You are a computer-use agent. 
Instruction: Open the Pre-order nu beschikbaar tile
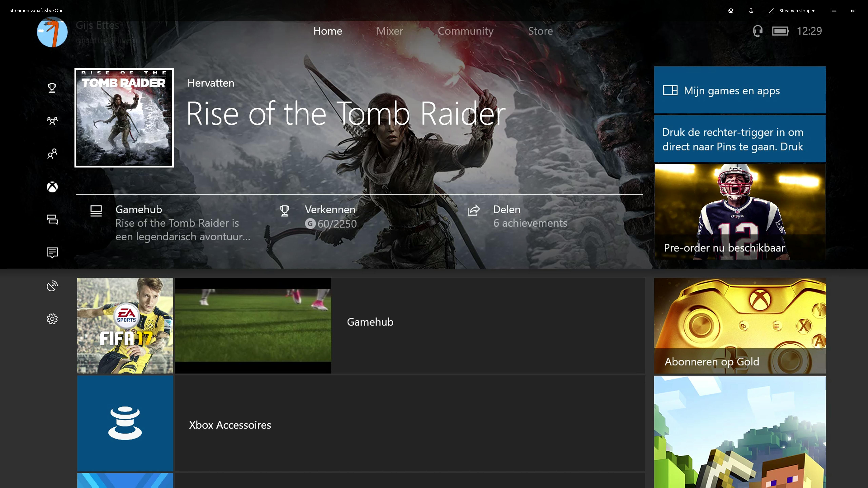[x=740, y=211]
